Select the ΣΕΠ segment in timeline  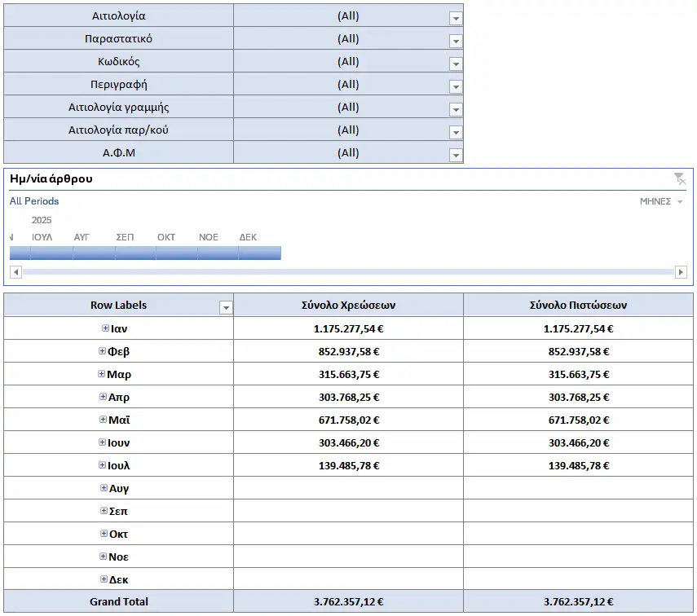click(135, 253)
